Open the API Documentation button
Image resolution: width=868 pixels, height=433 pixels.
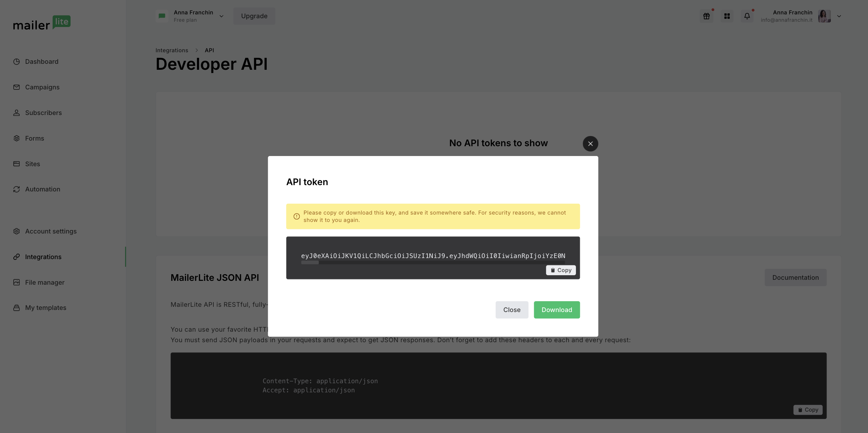coord(795,278)
